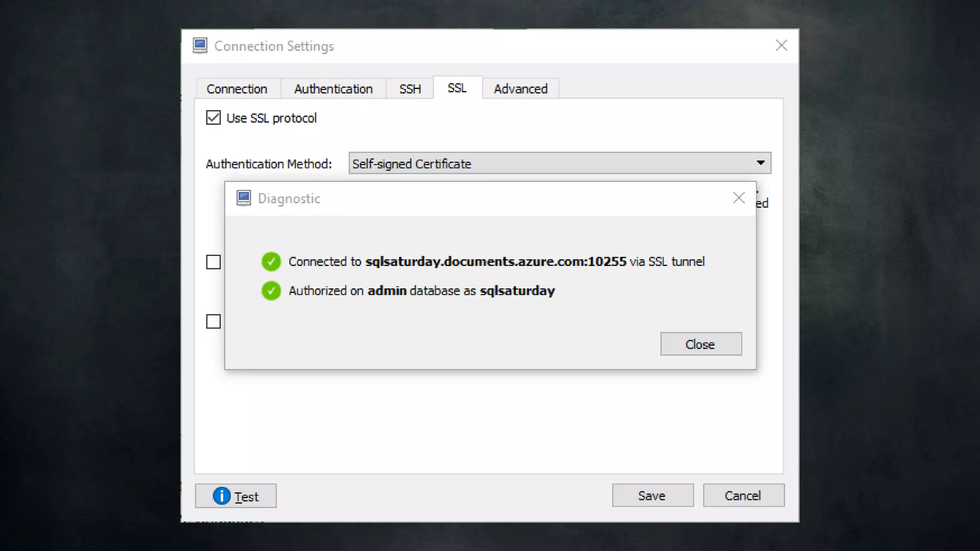Click the green checkmark beside Connected message

tap(271, 262)
